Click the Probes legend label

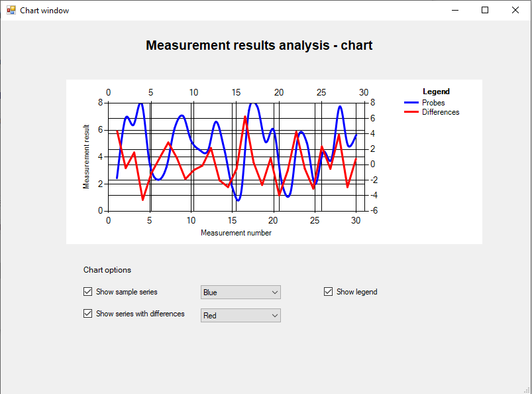coord(433,103)
